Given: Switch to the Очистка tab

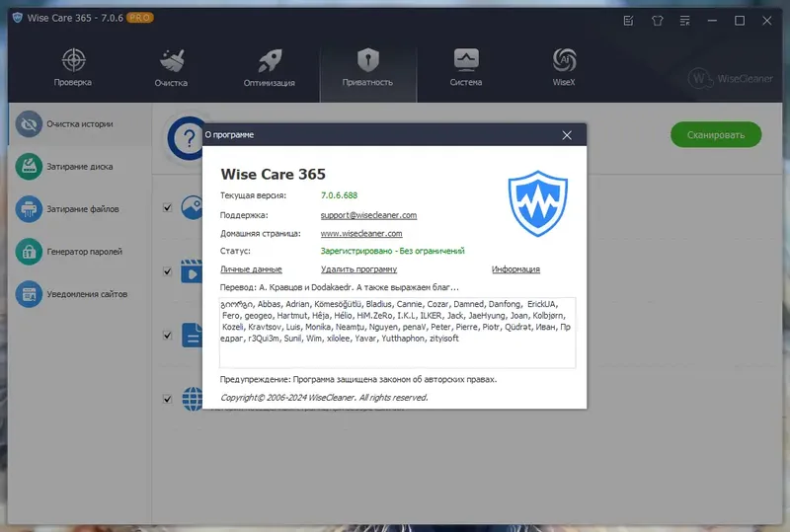Looking at the screenshot, I should pos(171,68).
